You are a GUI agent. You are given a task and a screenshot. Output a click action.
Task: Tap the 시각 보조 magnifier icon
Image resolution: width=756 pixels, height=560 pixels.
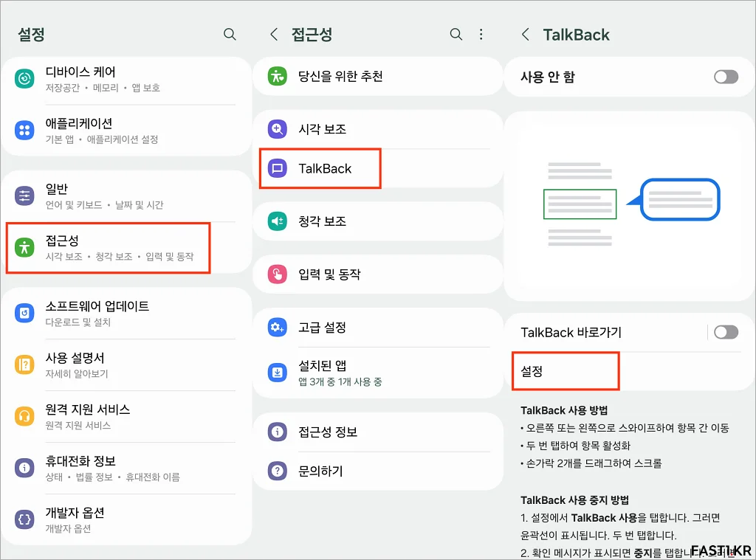pos(278,129)
